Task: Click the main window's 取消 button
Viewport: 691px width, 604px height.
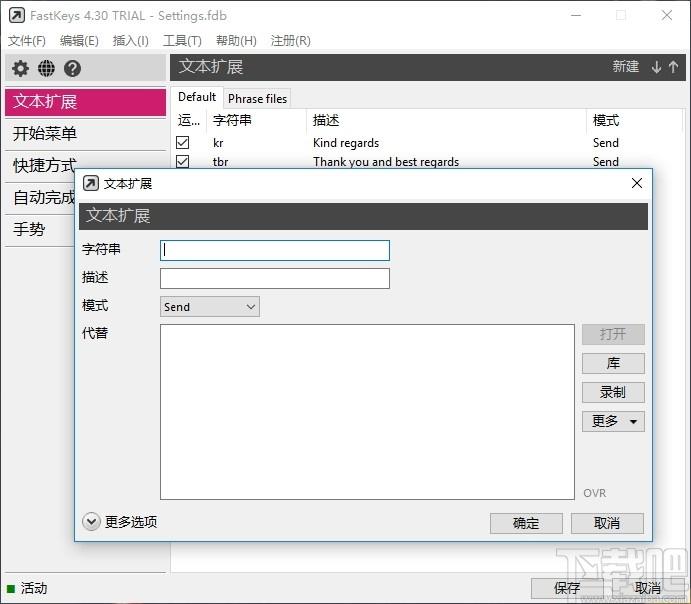Action: tap(648, 588)
